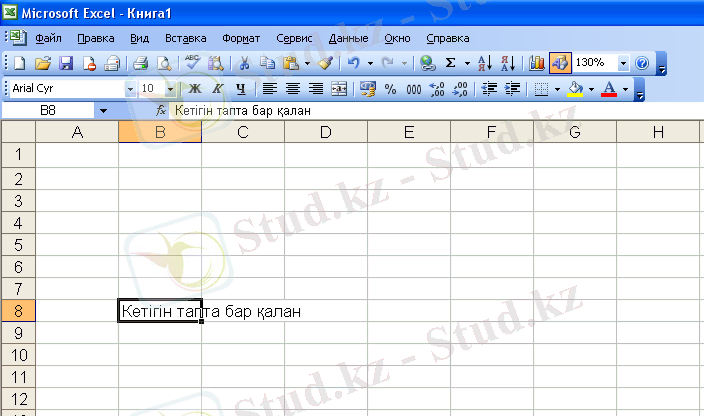704x416 pixels.
Task: Sort ascending with the A-Я button
Action: 484,63
